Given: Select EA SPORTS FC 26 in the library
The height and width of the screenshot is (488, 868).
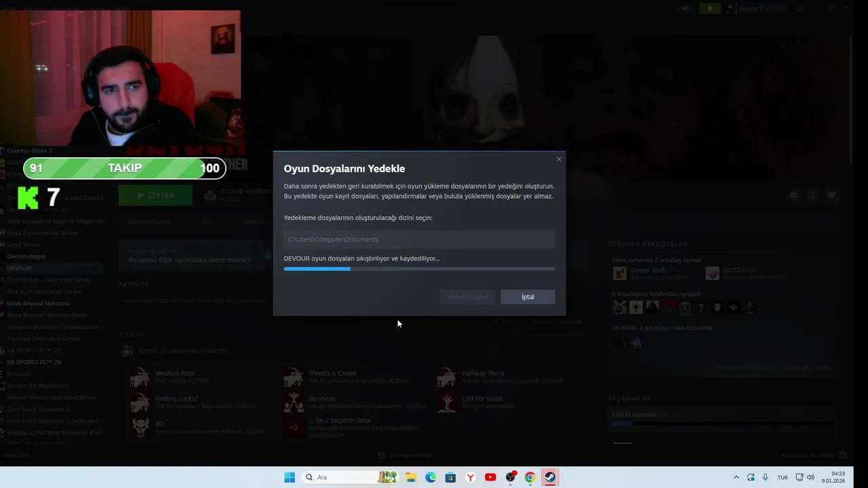Looking at the screenshot, I should (34, 362).
